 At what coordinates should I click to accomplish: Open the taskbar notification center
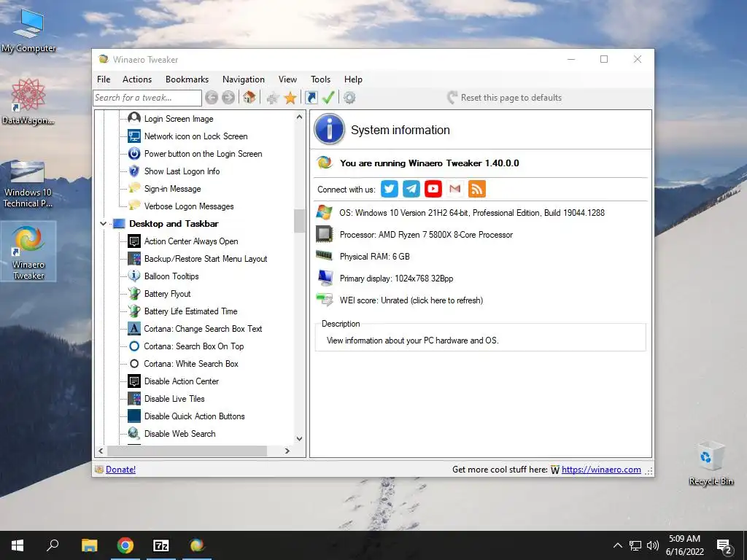724,545
